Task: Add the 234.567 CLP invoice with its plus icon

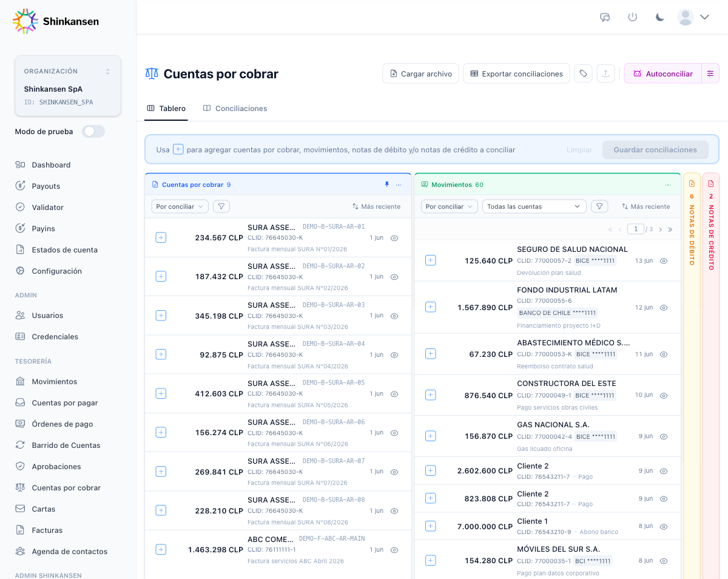Action: tap(161, 237)
